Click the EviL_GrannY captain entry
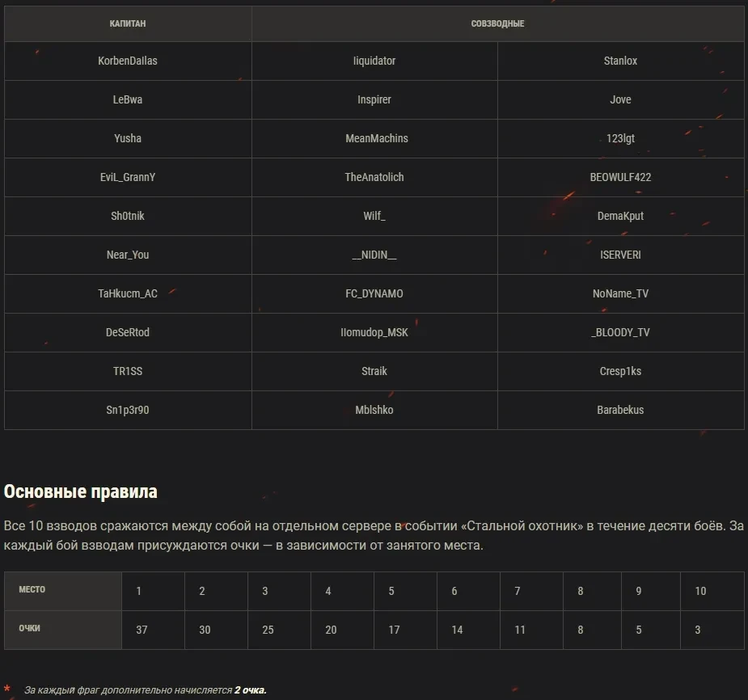 coord(128,177)
